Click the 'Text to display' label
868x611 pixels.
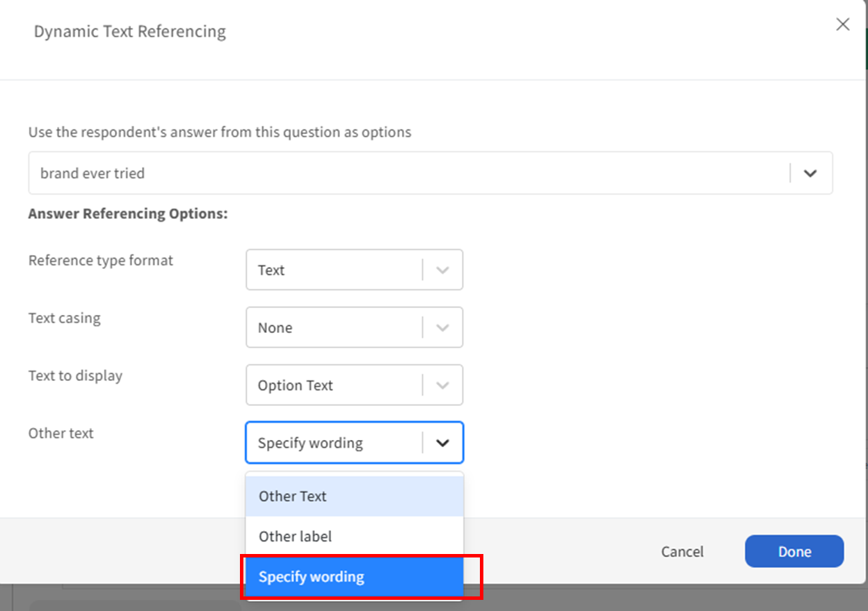(x=75, y=376)
